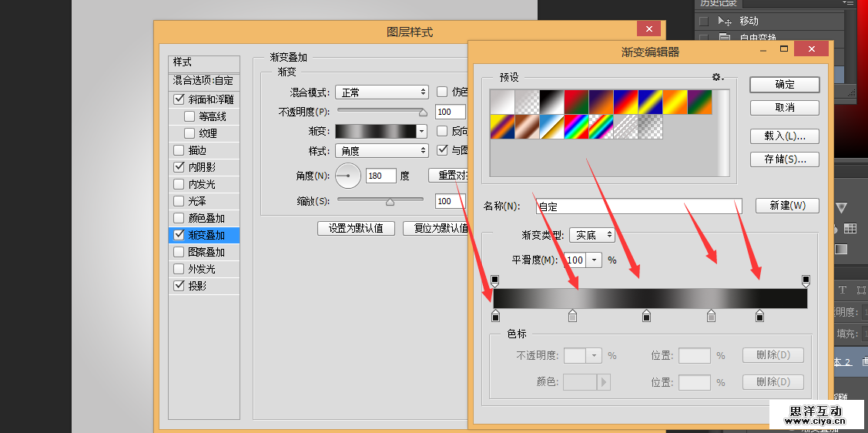Pick the orange-yellow-orange gradient preset
The image size is (868, 433).
pyautogui.click(x=675, y=102)
